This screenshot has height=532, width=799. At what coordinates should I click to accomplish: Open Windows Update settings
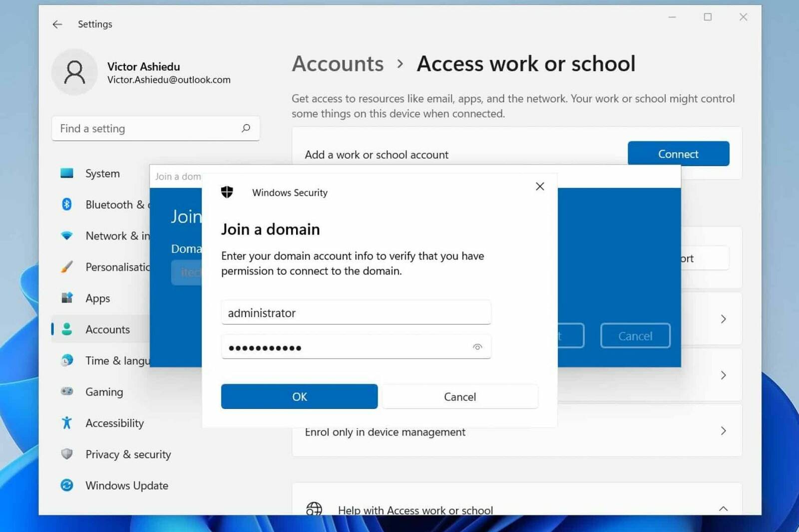tap(126, 485)
